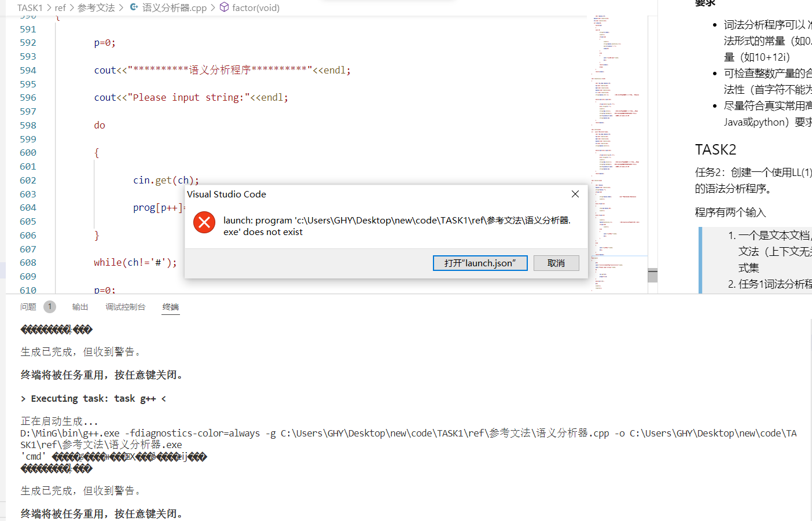The height and width of the screenshot is (521, 812).
Task: Switch to the 调试控制台 debug console tab
Action: pos(126,307)
